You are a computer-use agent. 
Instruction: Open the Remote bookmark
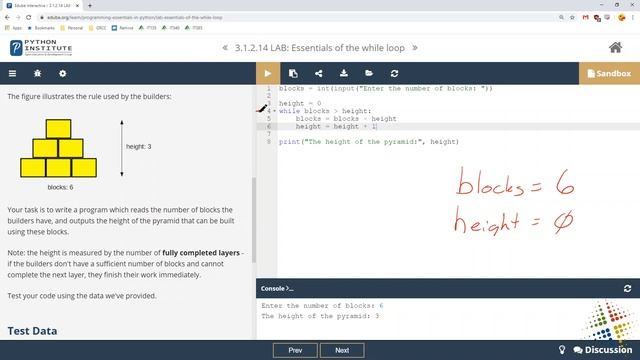[x=122, y=28]
